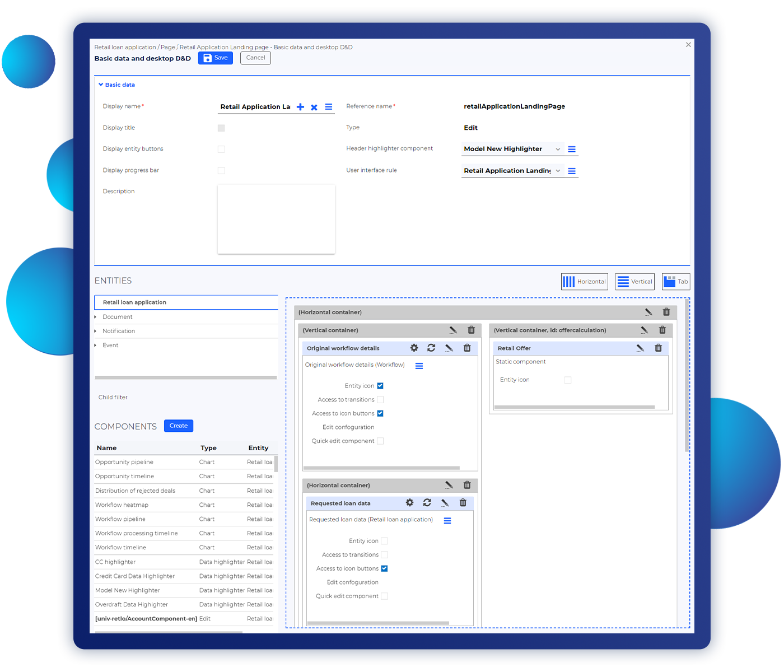Add a Tab layout container
The width and height of the screenshot is (784, 672).
[675, 282]
